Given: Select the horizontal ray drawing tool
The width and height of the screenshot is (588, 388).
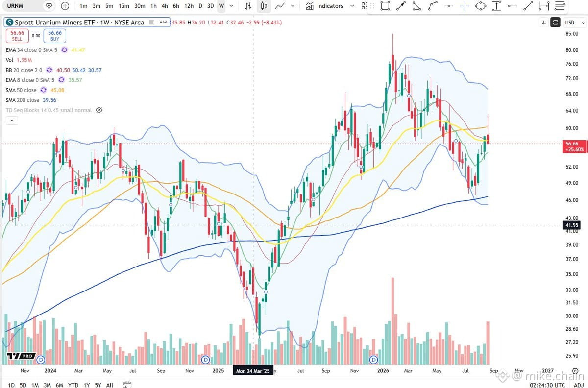Looking at the screenshot, I should [x=512, y=6].
